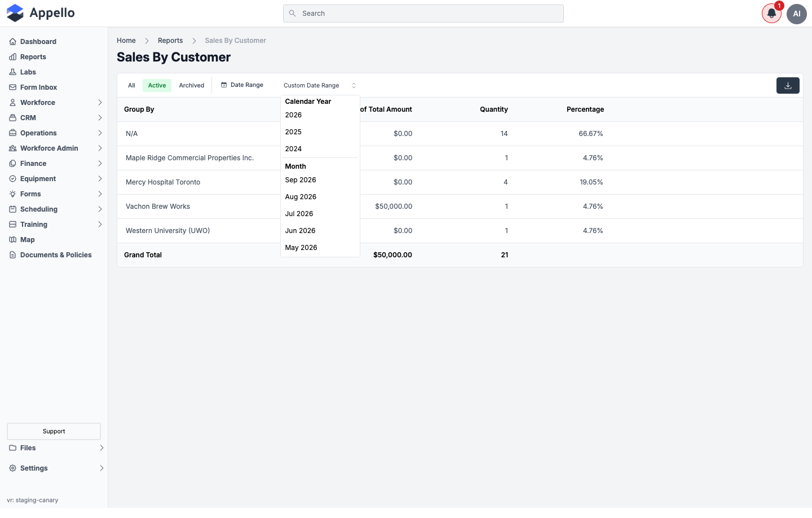This screenshot has width=812, height=518.
Task: Expand the Training menu chevron
Action: tap(100, 225)
